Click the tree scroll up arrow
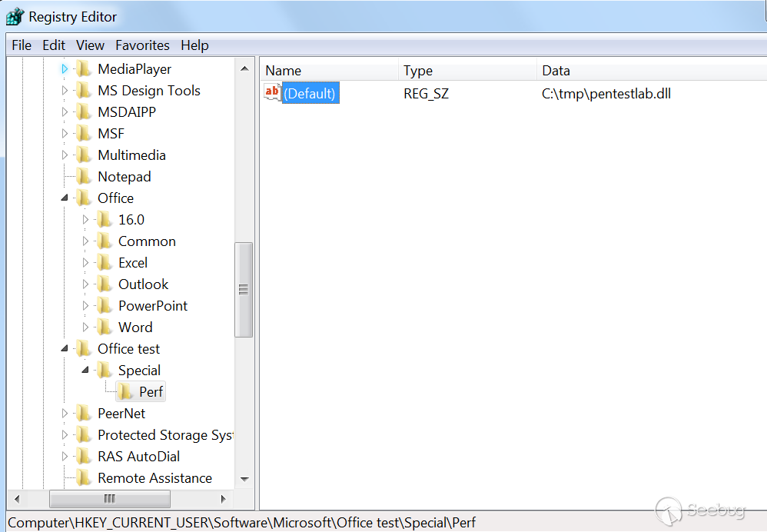Viewport: 767px width, 532px height. [244, 69]
